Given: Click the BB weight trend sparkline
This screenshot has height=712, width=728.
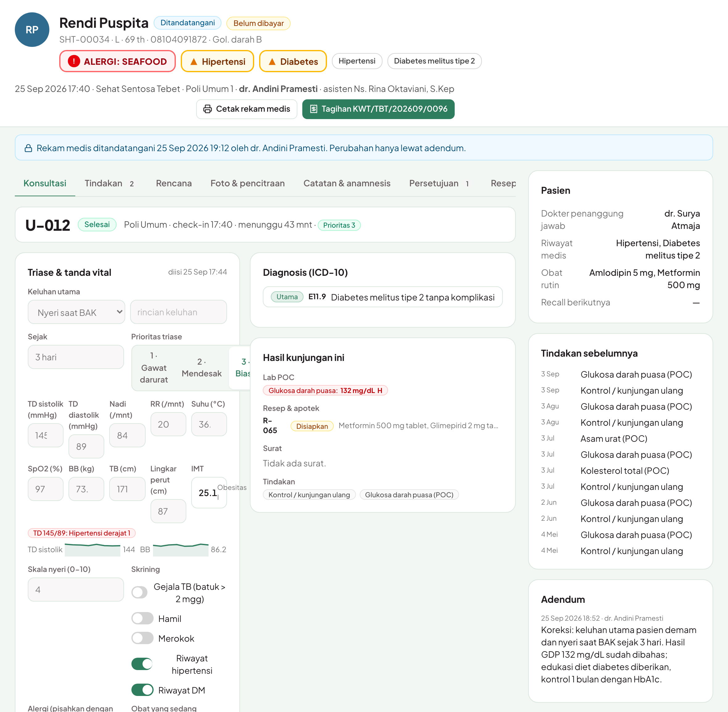Looking at the screenshot, I should coord(180,549).
